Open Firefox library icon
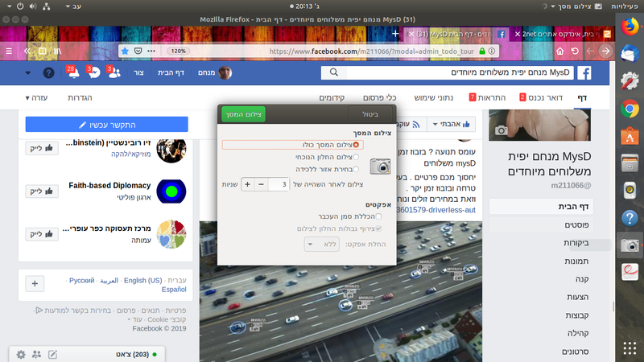Screen dimensions: 644x362 click(x=57, y=51)
